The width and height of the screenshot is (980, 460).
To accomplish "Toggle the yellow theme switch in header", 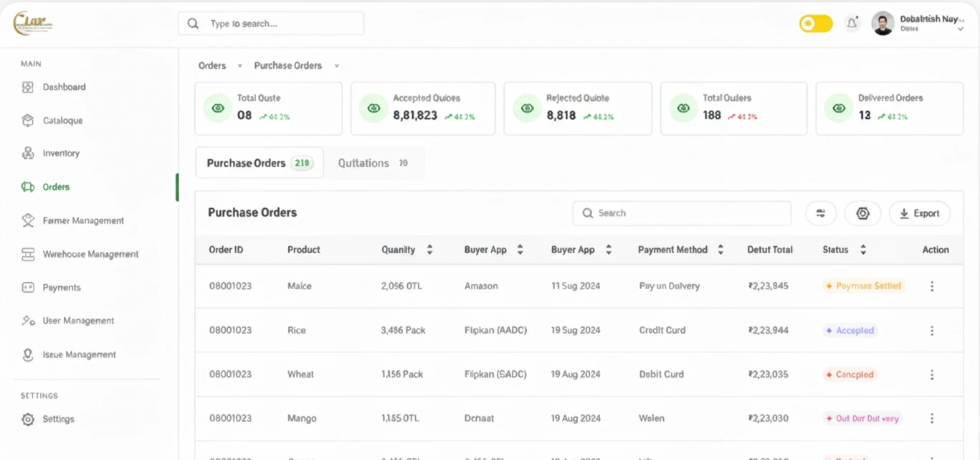I will [x=816, y=23].
